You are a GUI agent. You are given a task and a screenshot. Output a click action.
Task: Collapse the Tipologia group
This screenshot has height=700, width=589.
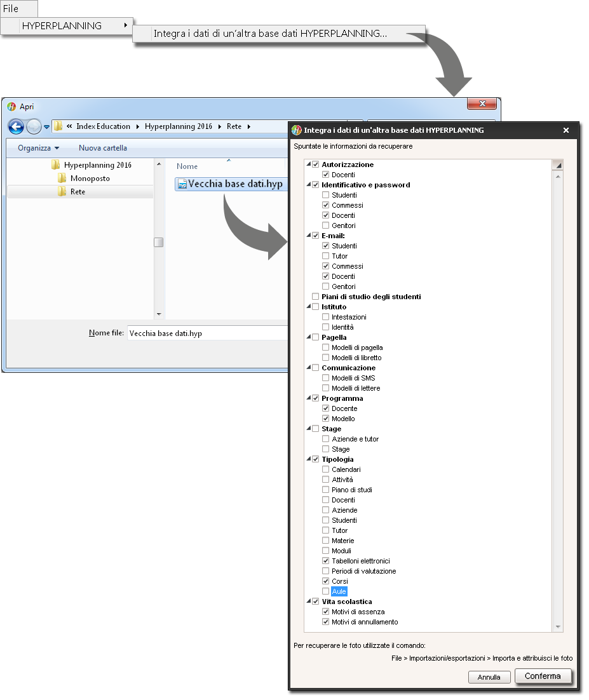pyautogui.click(x=309, y=459)
